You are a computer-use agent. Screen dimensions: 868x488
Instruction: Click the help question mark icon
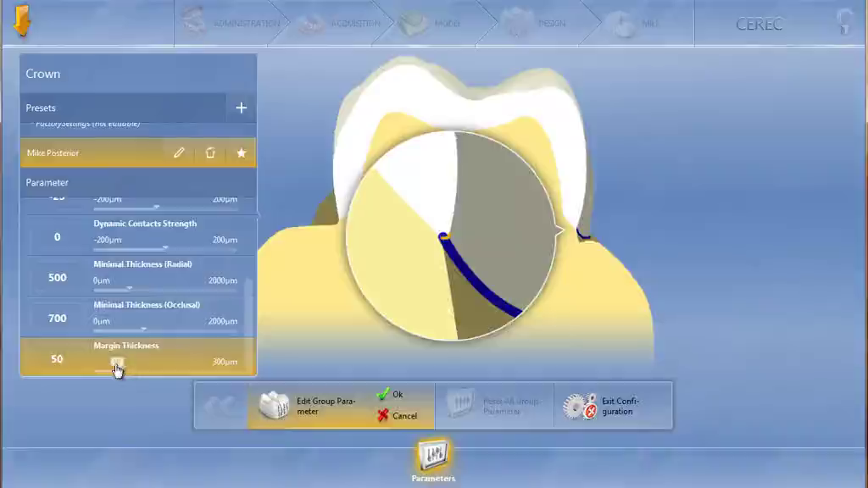844,22
